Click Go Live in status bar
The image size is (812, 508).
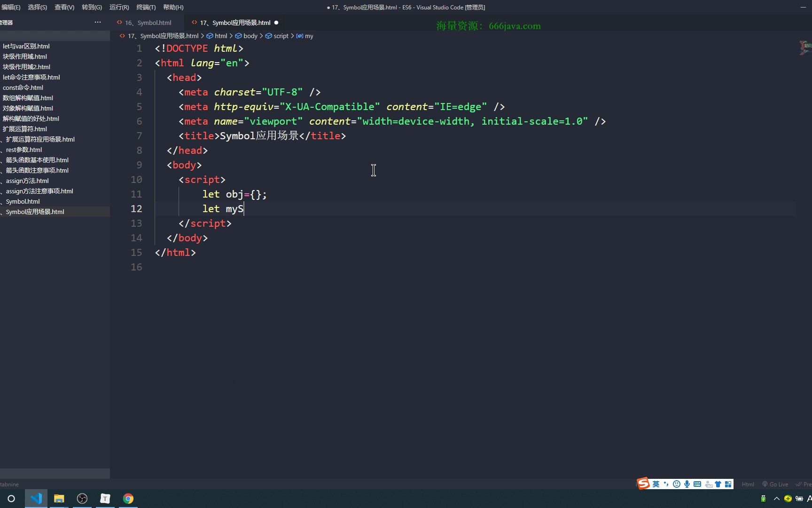(775, 484)
